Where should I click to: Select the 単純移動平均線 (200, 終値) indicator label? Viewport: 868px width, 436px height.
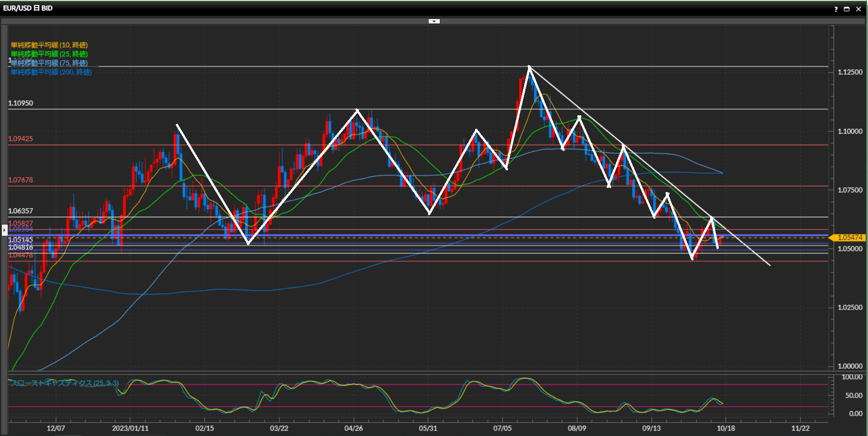[x=51, y=72]
